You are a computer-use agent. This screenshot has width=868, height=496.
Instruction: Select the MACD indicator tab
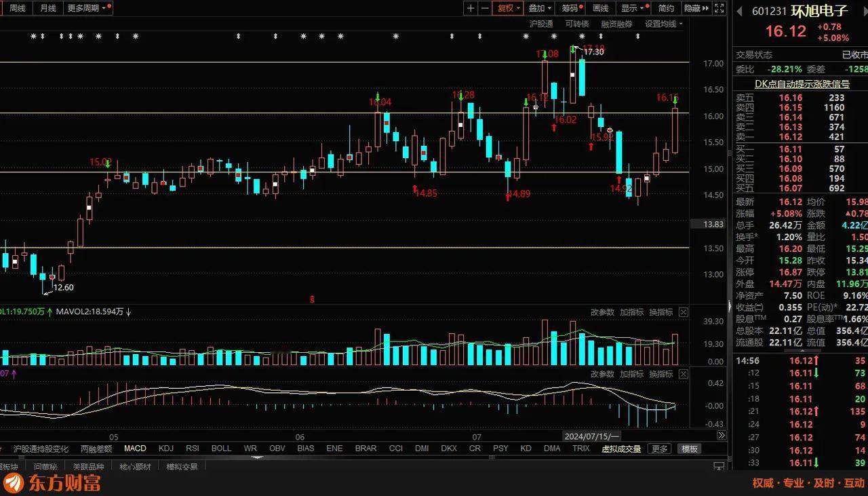click(135, 449)
